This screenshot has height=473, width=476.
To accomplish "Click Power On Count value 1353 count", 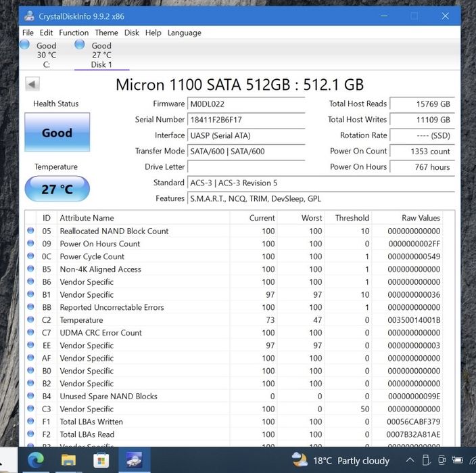I will 422,152.
